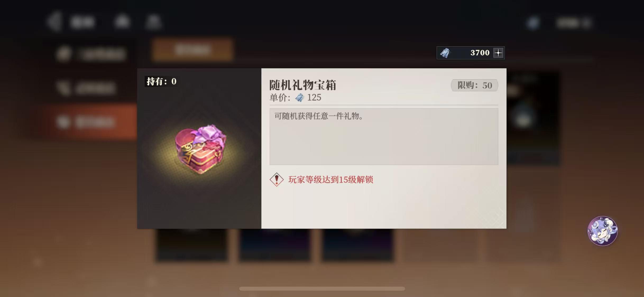This screenshot has height=297, width=644.
Task: Tap the blurred person icon in top bar
Action: [153, 22]
